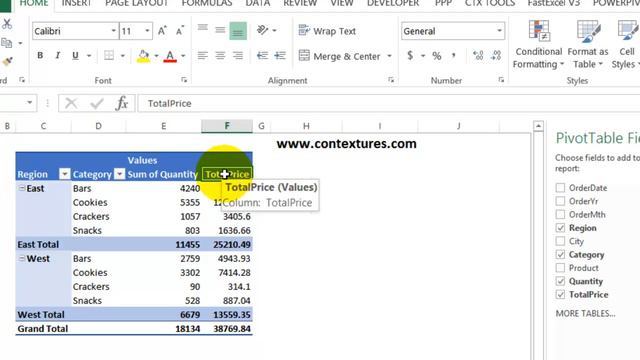
Task: Apply the yellow Fill Color bucket
Action: pyautogui.click(x=143, y=56)
